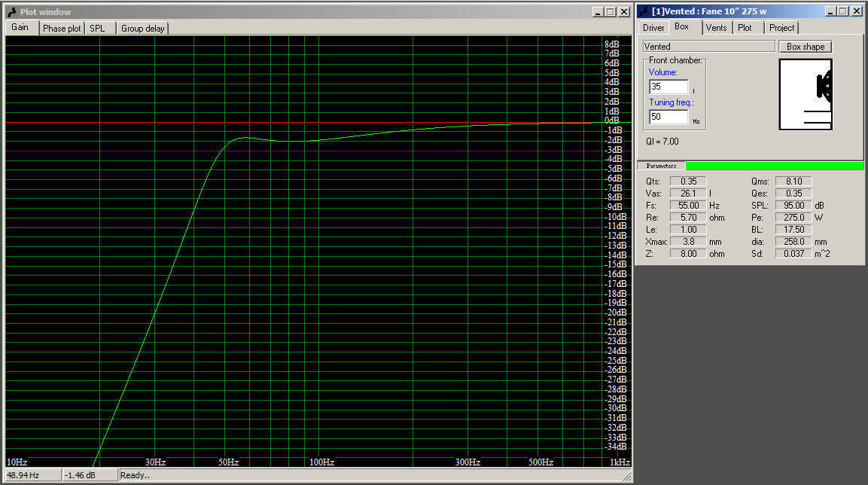The image size is (868, 485).
Task: Click the blue Tuning freq.: label
Action: (x=671, y=102)
